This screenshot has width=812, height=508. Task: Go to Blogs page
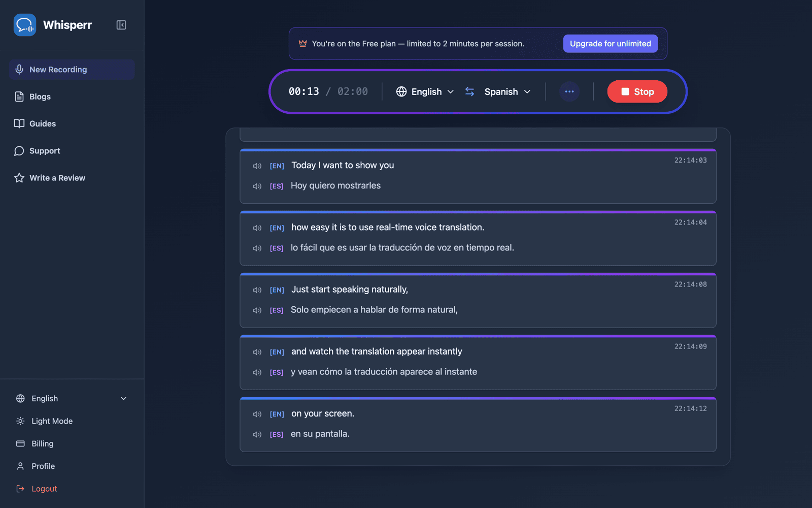(72, 97)
